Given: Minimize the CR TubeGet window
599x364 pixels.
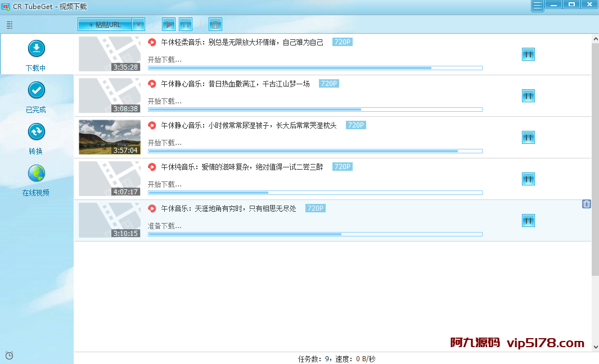Looking at the screenshot, I should [553, 4].
